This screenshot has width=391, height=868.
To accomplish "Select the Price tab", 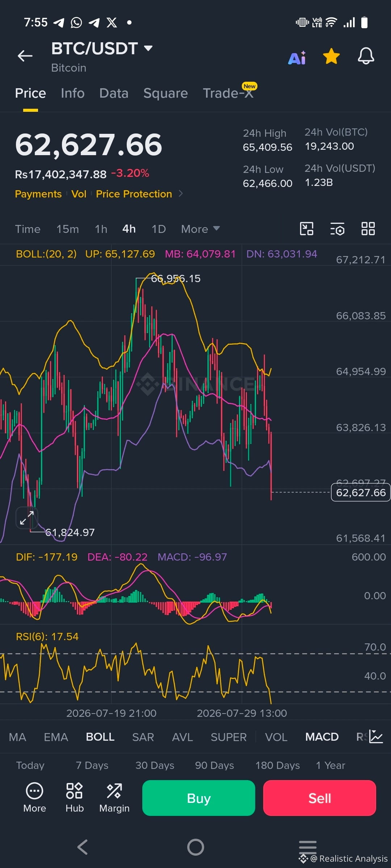I will [x=30, y=93].
